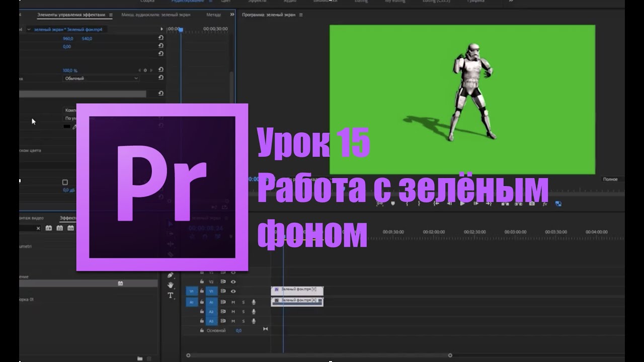Reset the 100,0 % opacity parameter

pyautogui.click(x=160, y=70)
